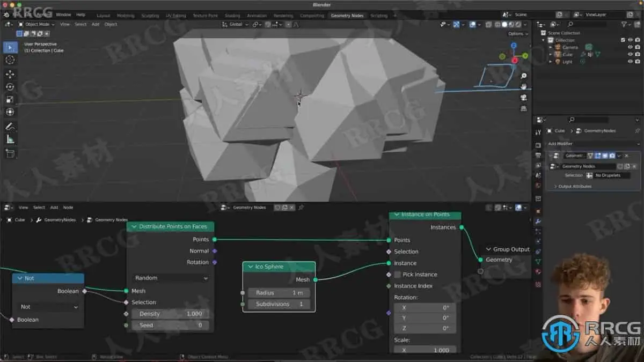Choose the Transform tool

[10, 112]
